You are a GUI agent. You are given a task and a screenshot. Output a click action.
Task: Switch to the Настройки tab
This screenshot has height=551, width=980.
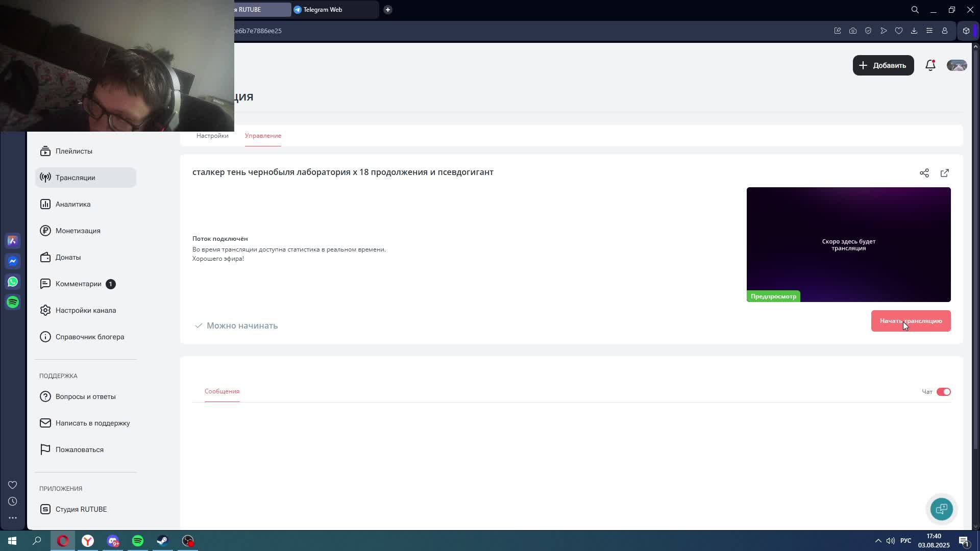[212, 136]
